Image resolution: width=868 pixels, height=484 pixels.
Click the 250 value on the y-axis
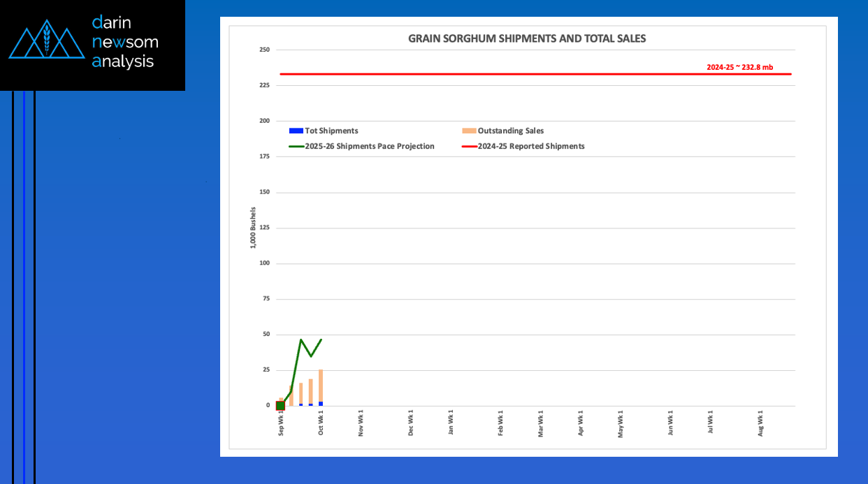coord(264,50)
